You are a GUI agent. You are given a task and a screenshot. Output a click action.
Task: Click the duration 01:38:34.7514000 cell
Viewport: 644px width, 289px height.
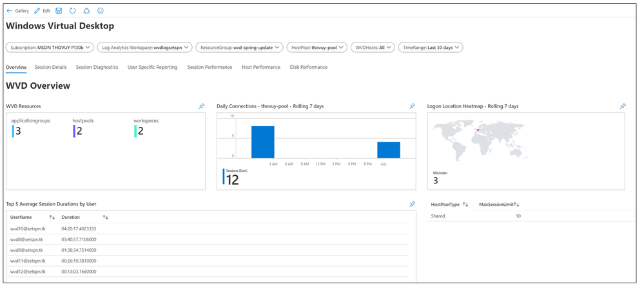point(79,250)
